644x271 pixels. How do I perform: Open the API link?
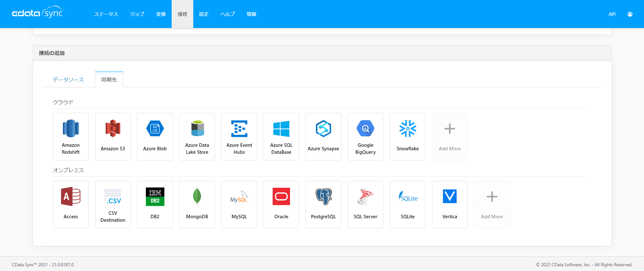612,14
